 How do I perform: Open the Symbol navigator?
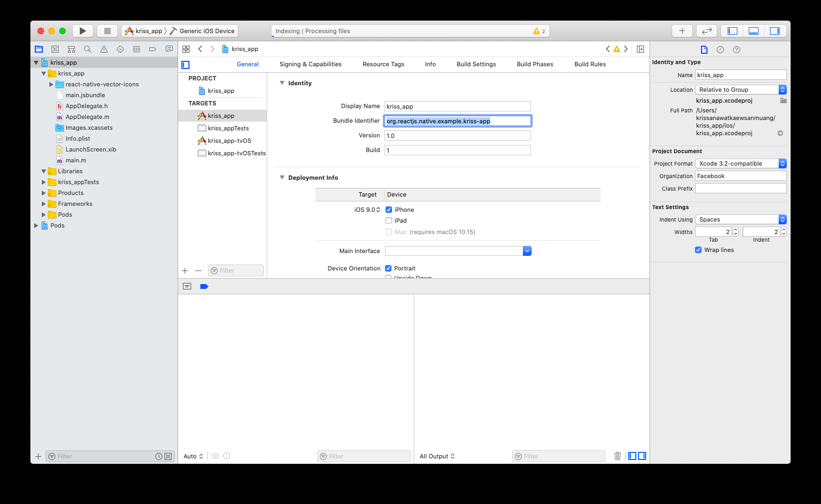tap(71, 49)
